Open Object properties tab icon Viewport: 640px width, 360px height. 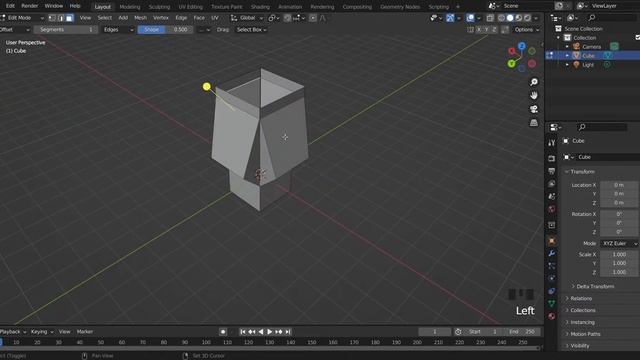point(551,241)
